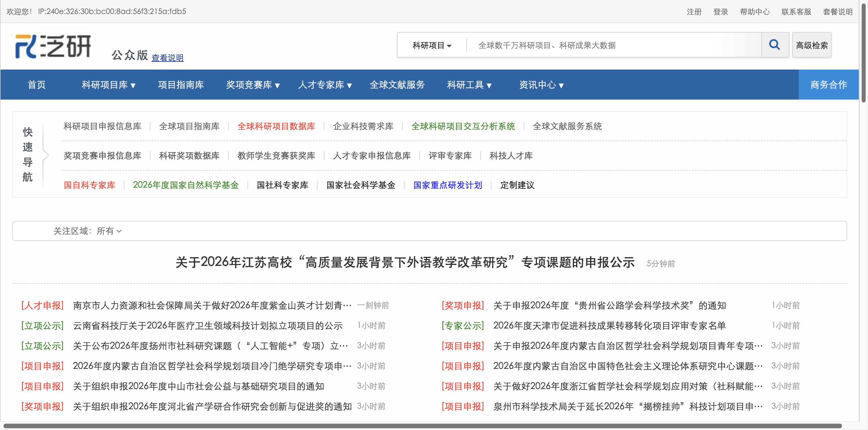
Task: Open 企业科技需求库 quick link
Action: (363, 126)
